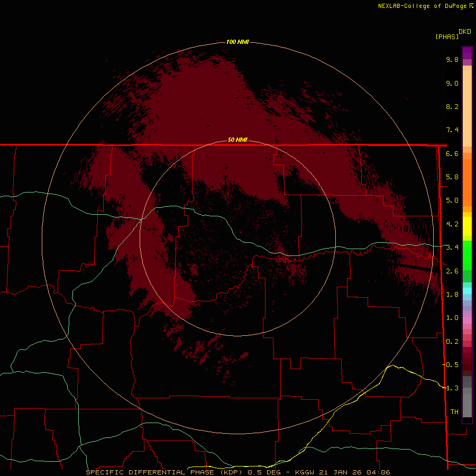The height and width of the screenshot is (476, 476).
Task: Click the KGGW 21 JAN 26 04:06 timestamp
Action: pyautogui.click(x=342, y=472)
